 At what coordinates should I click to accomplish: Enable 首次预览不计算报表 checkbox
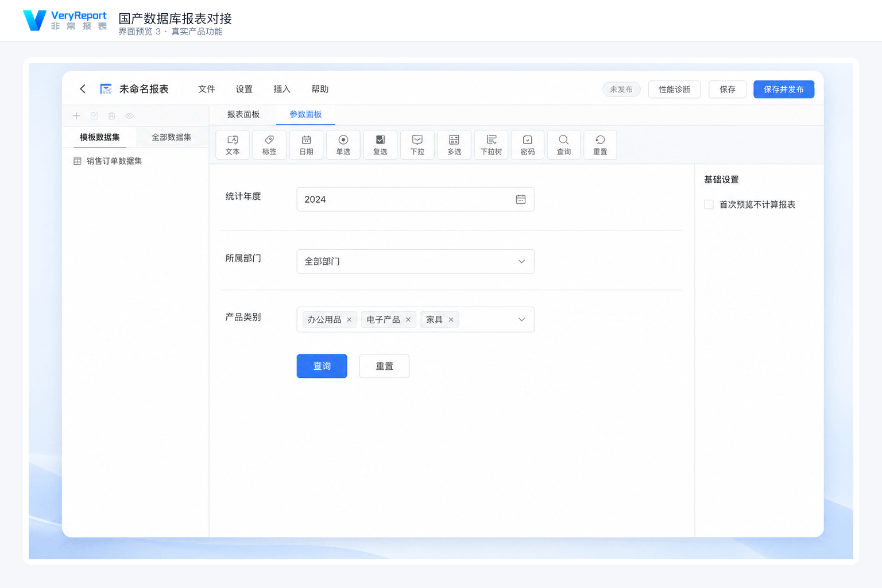pyautogui.click(x=709, y=204)
